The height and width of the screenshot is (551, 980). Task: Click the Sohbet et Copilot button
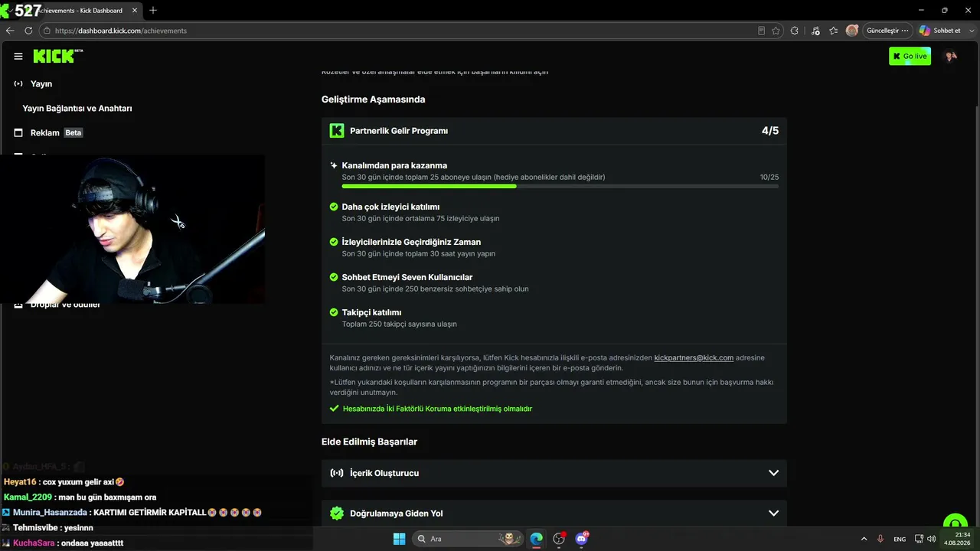point(940,31)
